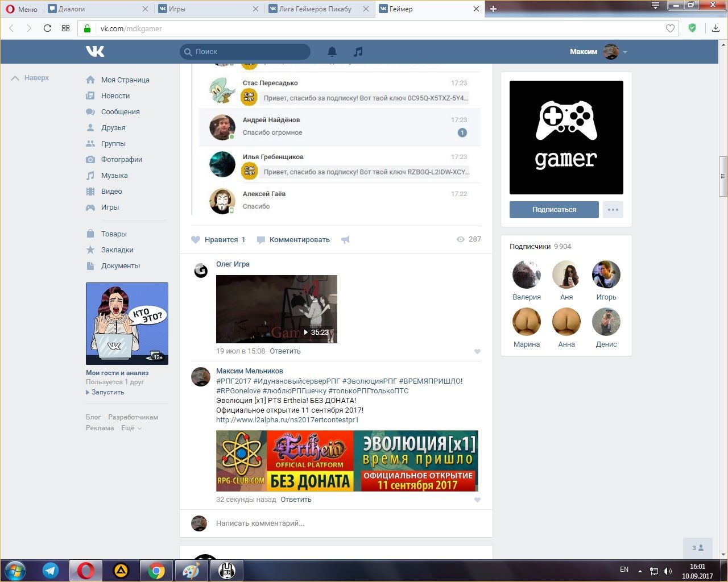Open the Evolution x1 banner image

347,461
